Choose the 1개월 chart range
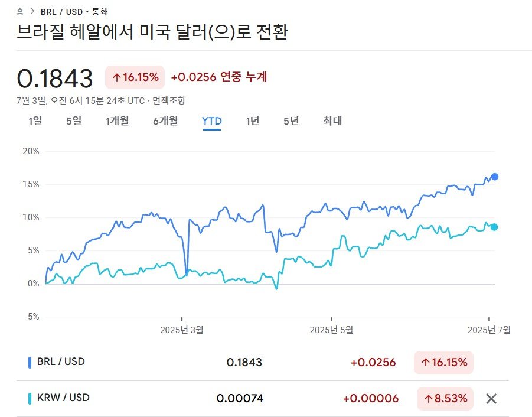 click(x=117, y=121)
